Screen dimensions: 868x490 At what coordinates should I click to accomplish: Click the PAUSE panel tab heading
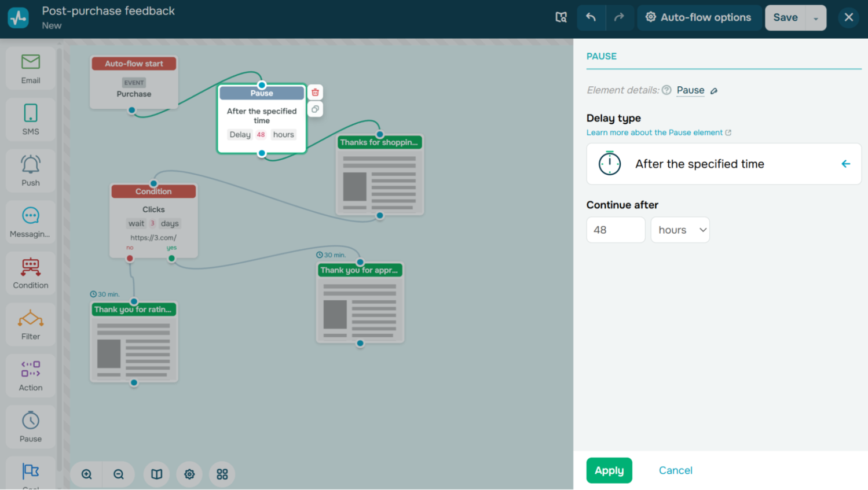click(x=602, y=56)
